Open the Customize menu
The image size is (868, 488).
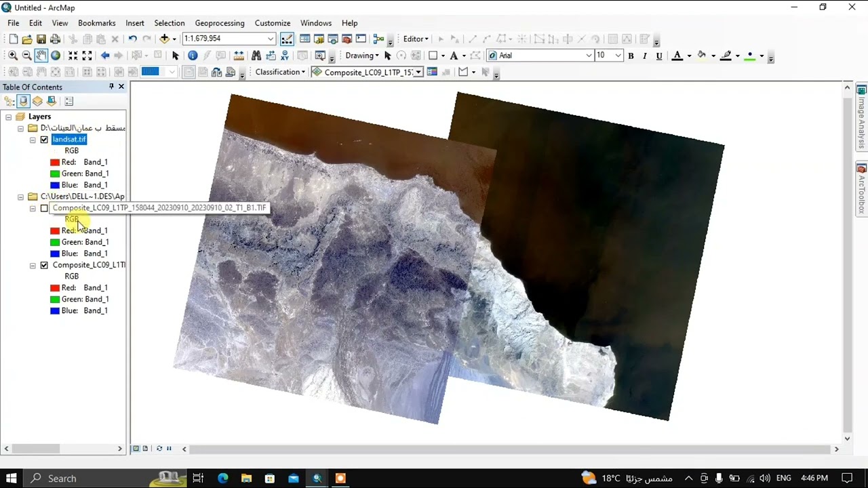273,23
